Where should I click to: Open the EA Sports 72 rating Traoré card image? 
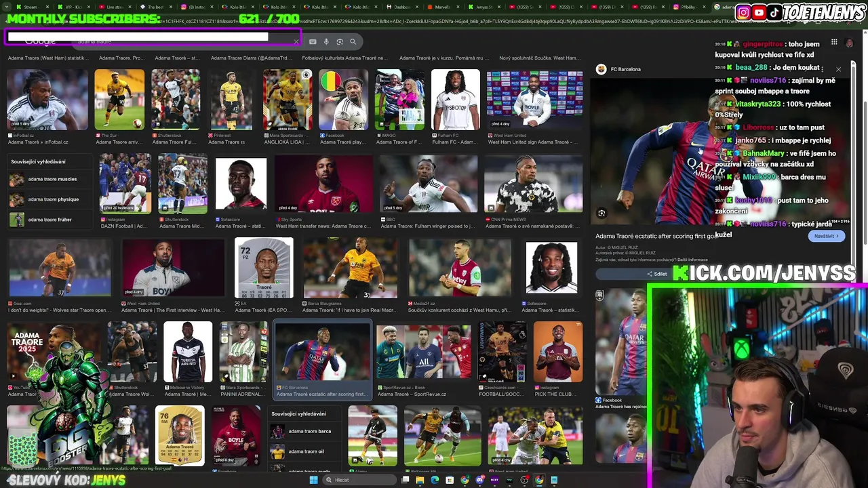(264, 268)
